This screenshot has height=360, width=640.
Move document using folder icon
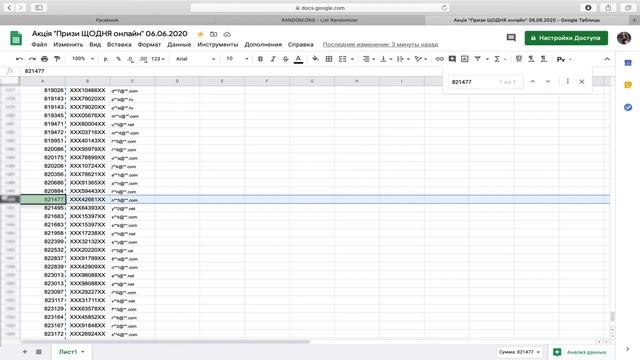[x=213, y=34]
